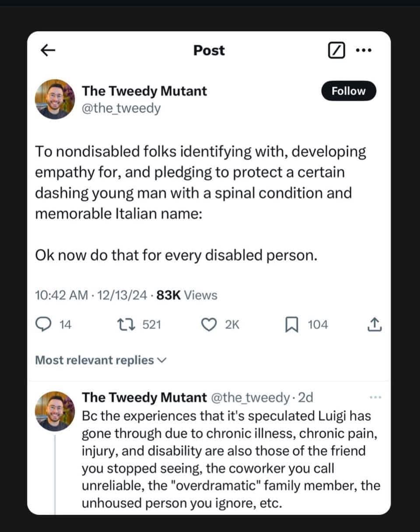Open the @the_tweedy handle below the author name
420x532 pixels.
(x=121, y=108)
